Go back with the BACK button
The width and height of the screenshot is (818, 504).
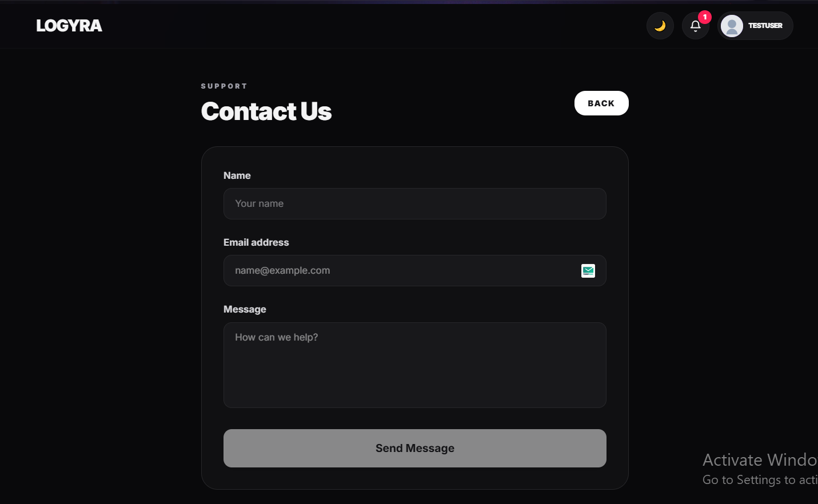pos(601,103)
